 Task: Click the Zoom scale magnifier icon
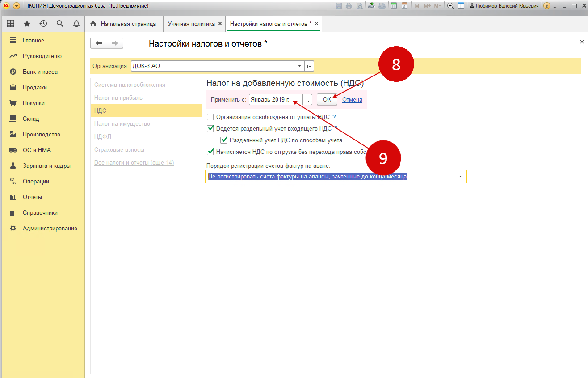[x=450, y=6]
